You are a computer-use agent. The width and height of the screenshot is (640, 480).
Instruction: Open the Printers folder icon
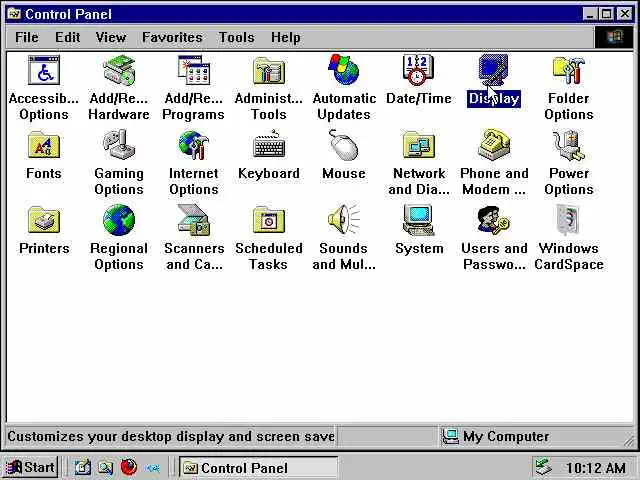[x=44, y=220]
